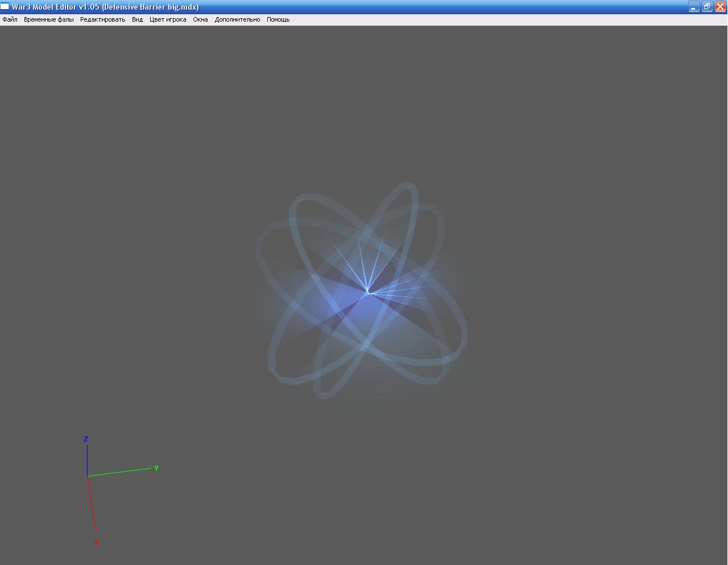Open the Окна menu
The width and height of the screenshot is (728, 565).
pos(200,19)
